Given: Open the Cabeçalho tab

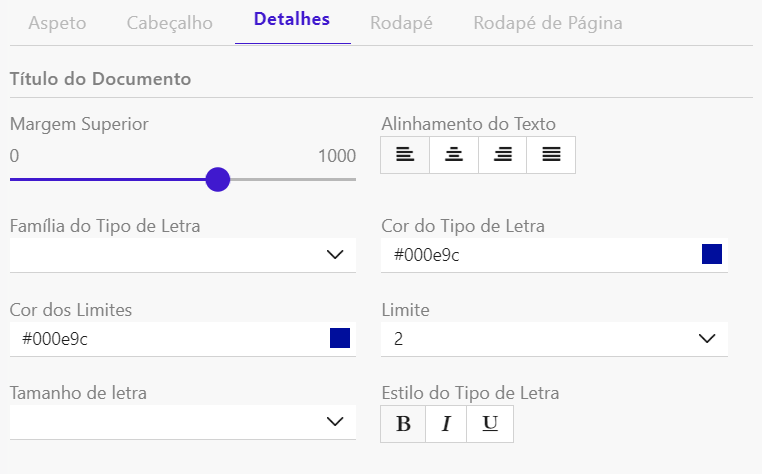Looking at the screenshot, I should coord(170,23).
